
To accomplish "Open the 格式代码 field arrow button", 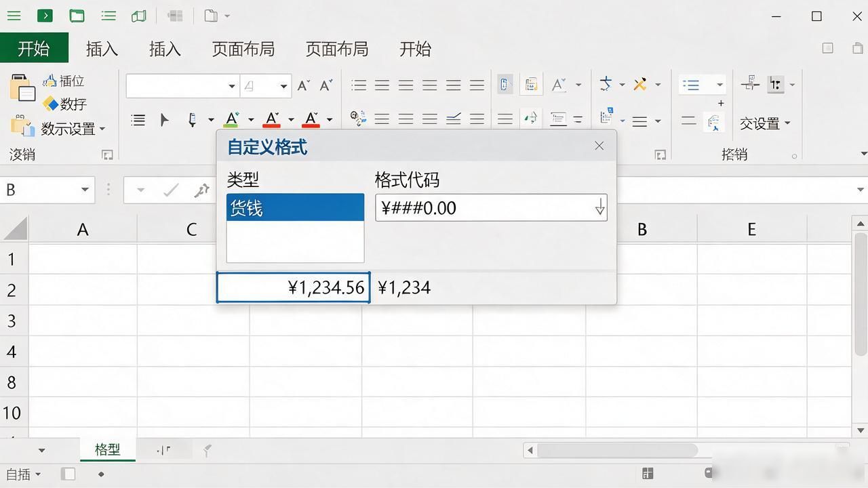I will [x=599, y=207].
